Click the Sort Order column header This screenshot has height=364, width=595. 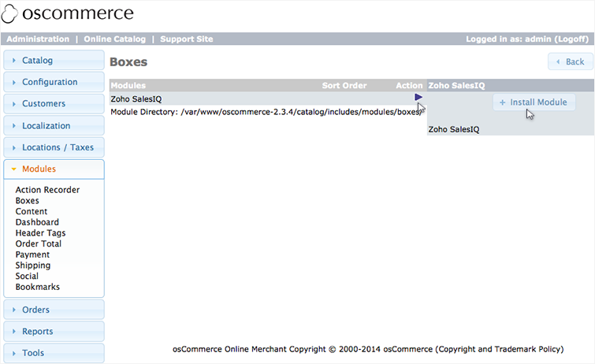(344, 85)
